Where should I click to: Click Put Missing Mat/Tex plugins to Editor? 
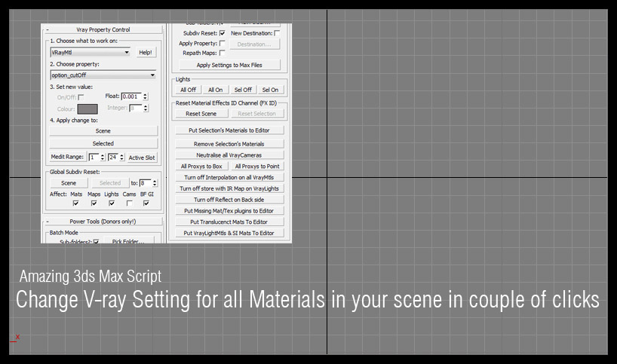tap(229, 211)
